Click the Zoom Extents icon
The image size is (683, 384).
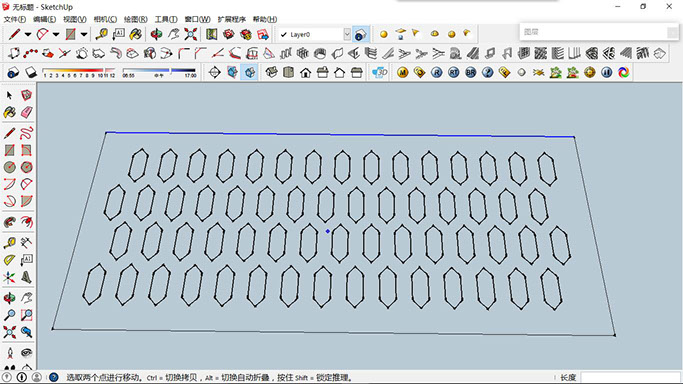tap(10, 332)
